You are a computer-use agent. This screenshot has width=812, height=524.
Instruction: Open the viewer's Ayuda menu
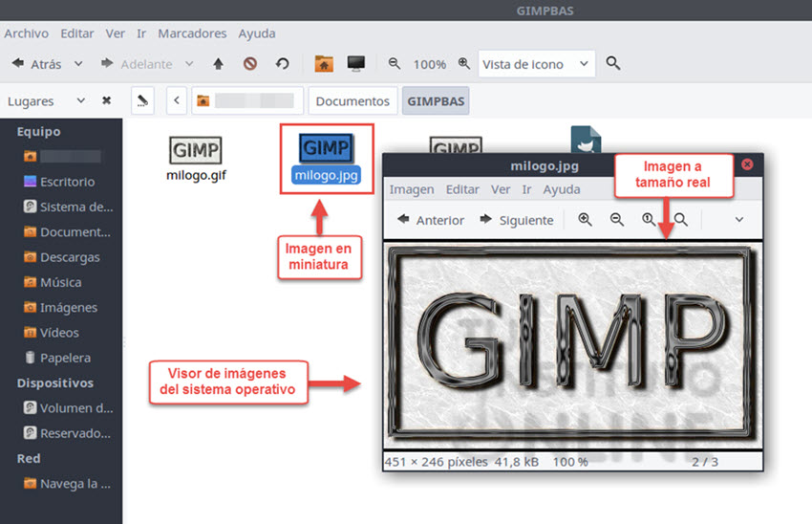562,189
